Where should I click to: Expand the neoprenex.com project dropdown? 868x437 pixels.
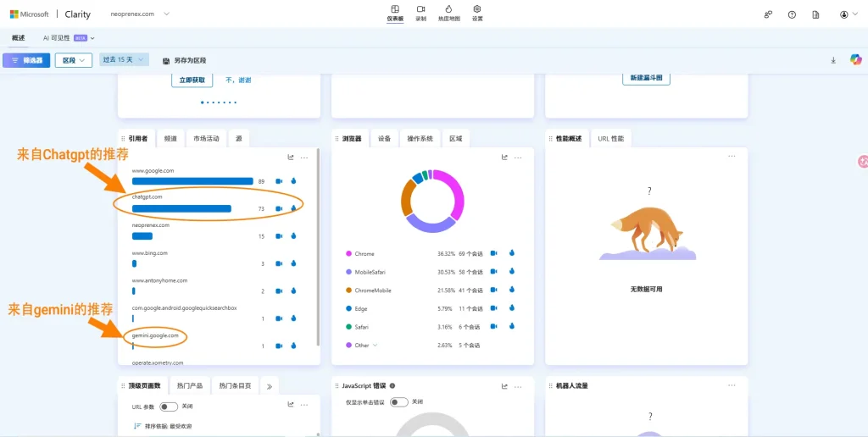(x=166, y=14)
